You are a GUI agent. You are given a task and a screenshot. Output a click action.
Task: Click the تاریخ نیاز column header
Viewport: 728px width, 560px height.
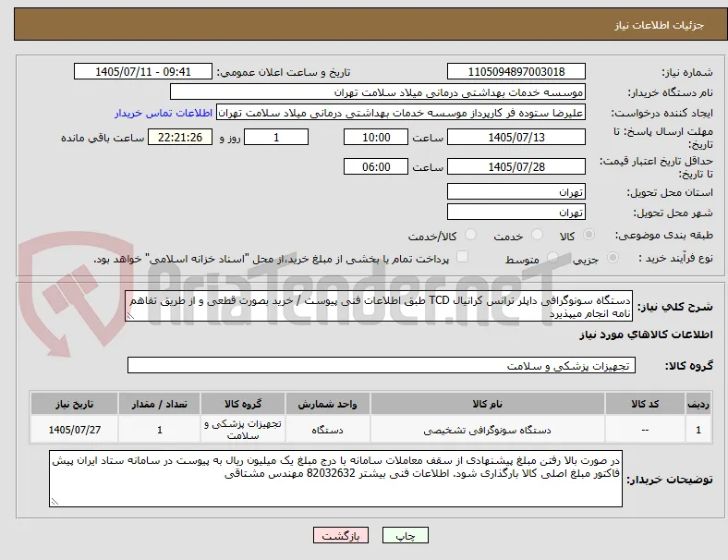pos(74,404)
